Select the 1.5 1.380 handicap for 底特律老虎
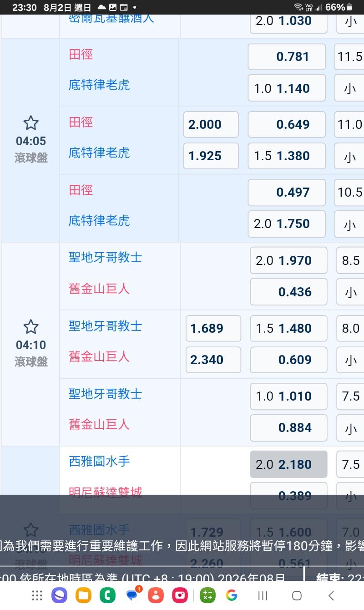The width and height of the screenshot is (364, 610). coord(287,156)
